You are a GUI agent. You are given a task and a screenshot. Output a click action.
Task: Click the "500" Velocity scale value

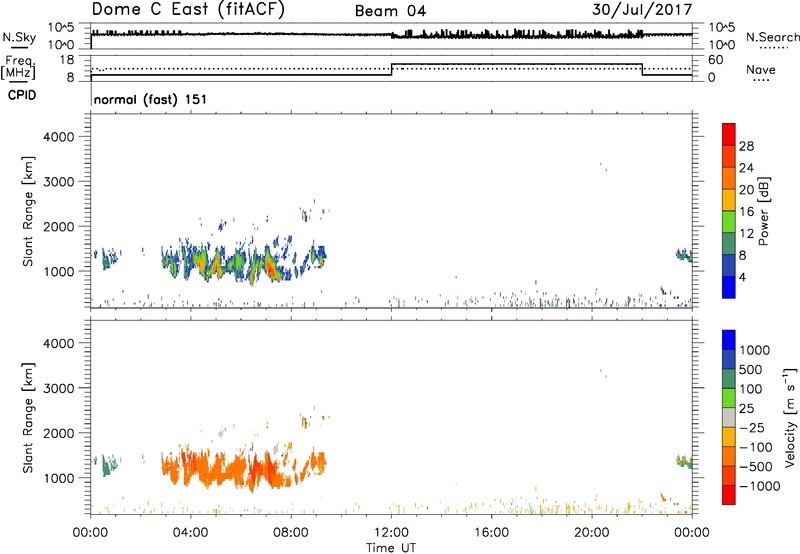751,369
